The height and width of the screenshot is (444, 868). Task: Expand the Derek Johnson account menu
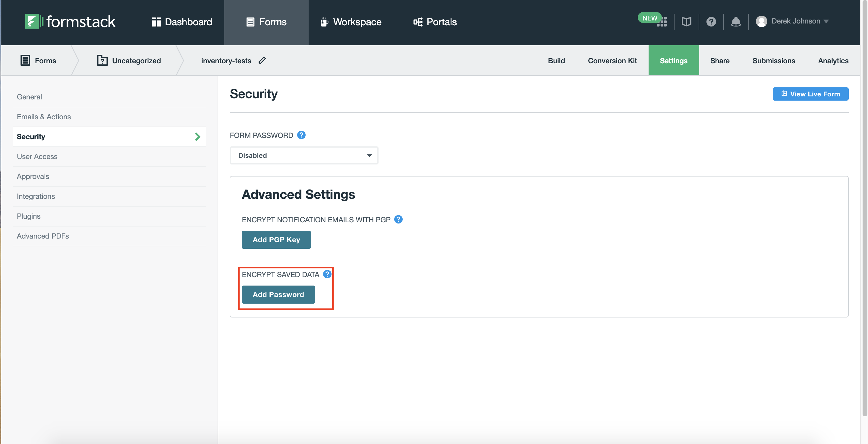click(x=826, y=21)
